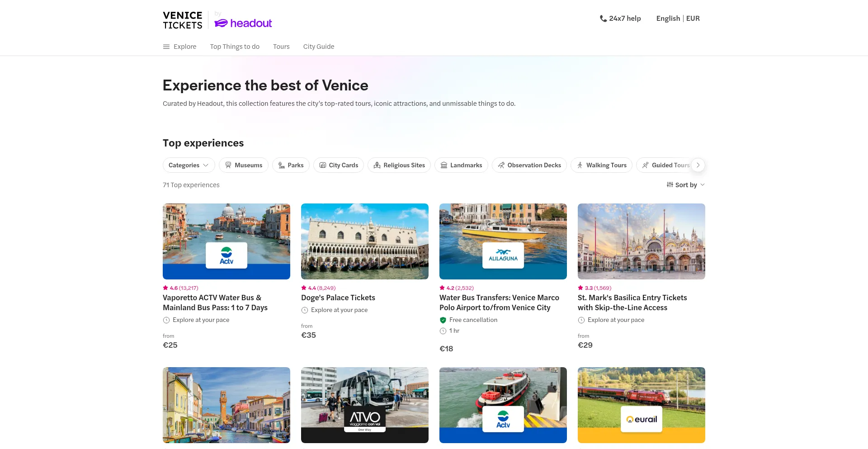This screenshot has width=868, height=449.
Task: Click the Museums chip icon
Action: point(228,165)
